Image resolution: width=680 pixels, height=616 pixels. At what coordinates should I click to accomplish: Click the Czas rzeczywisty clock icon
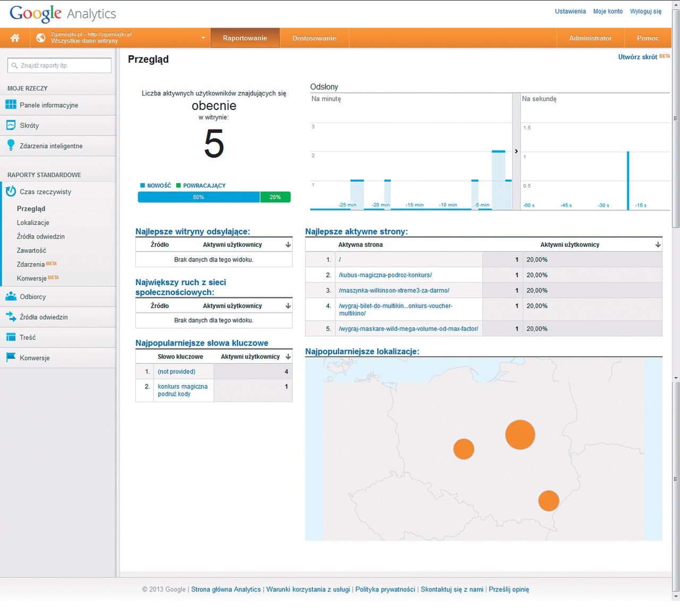(11, 191)
